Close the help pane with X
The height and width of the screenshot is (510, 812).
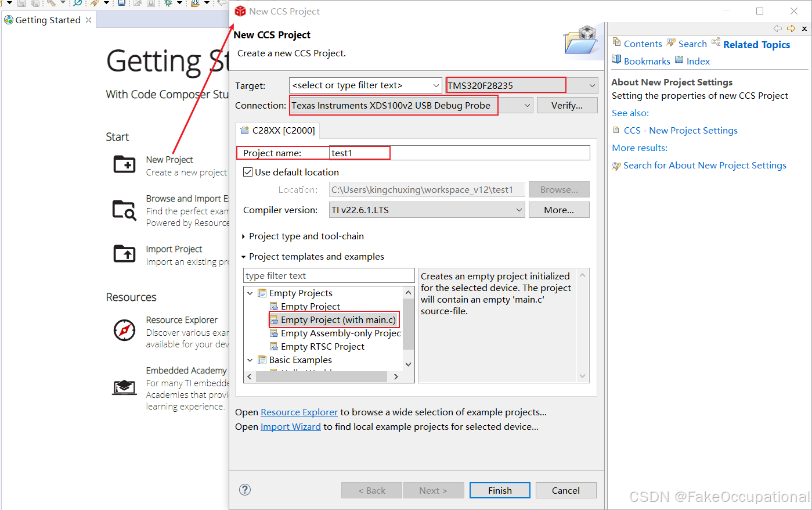[x=804, y=28]
